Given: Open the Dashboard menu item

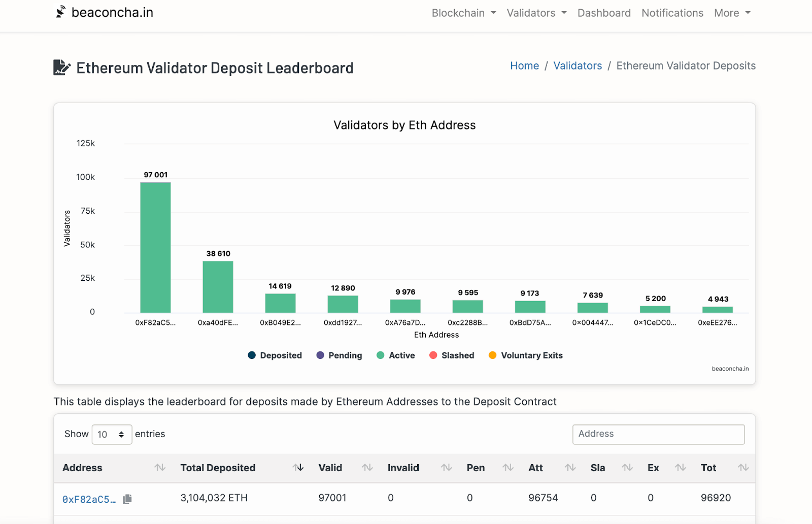Looking at the screenshot, I should [603, 13].
